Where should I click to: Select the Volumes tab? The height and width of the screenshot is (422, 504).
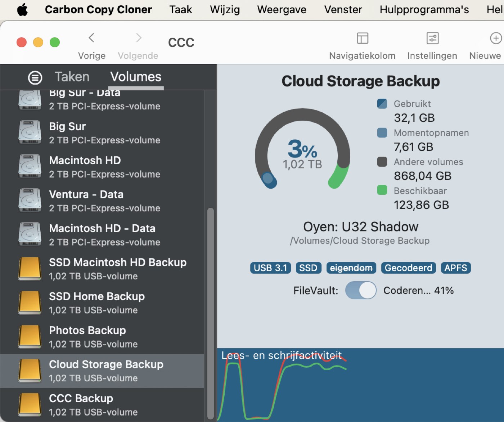(x=136, y=77)
